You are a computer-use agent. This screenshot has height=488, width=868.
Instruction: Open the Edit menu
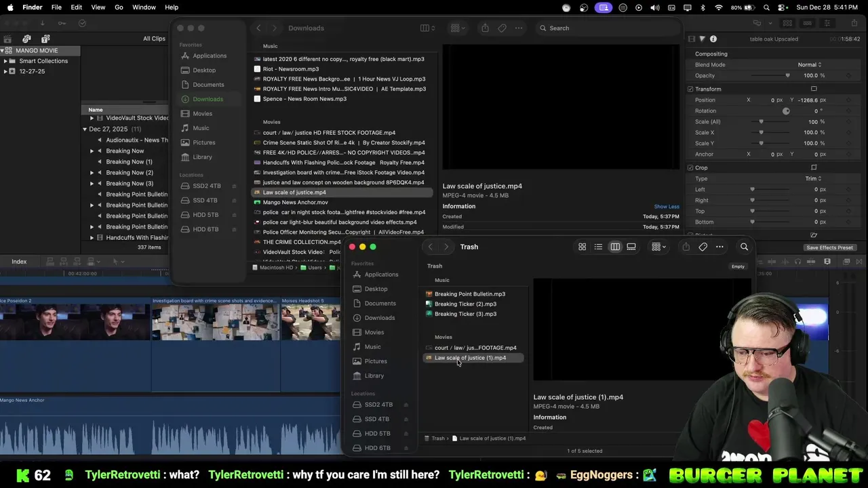(77, 7)
